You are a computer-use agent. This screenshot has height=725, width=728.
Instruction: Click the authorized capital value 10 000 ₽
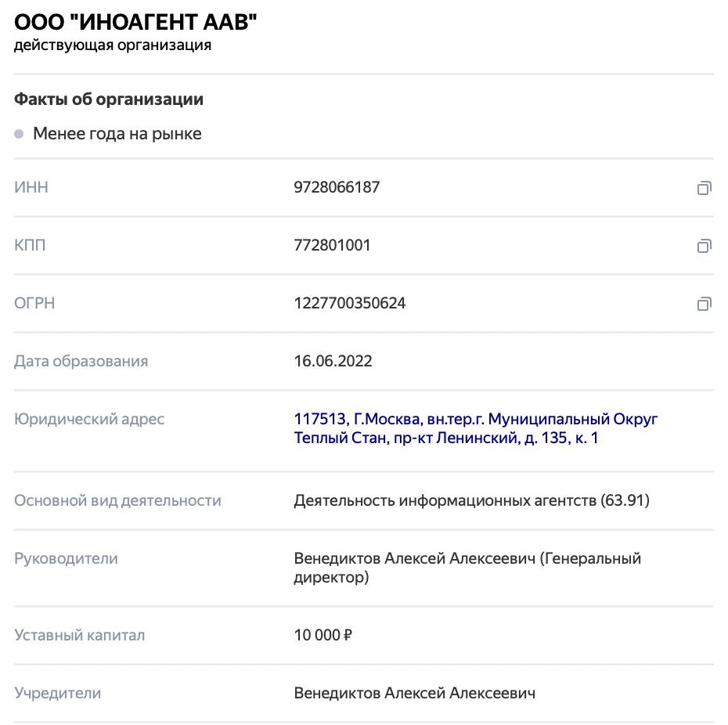(323, 636)
